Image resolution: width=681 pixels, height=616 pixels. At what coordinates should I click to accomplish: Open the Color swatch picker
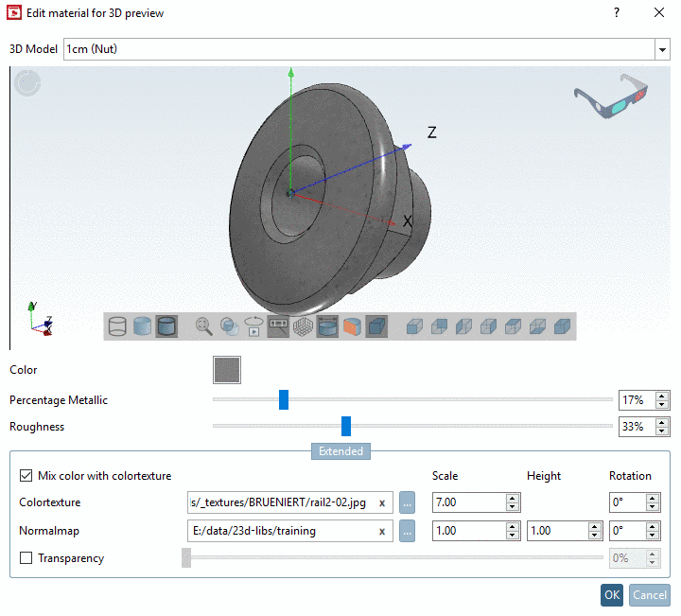(x=227, y=370)
